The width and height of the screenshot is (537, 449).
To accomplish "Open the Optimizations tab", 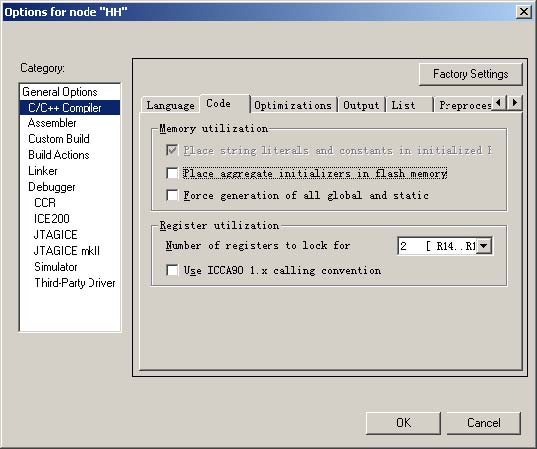I will click(293, 105).
